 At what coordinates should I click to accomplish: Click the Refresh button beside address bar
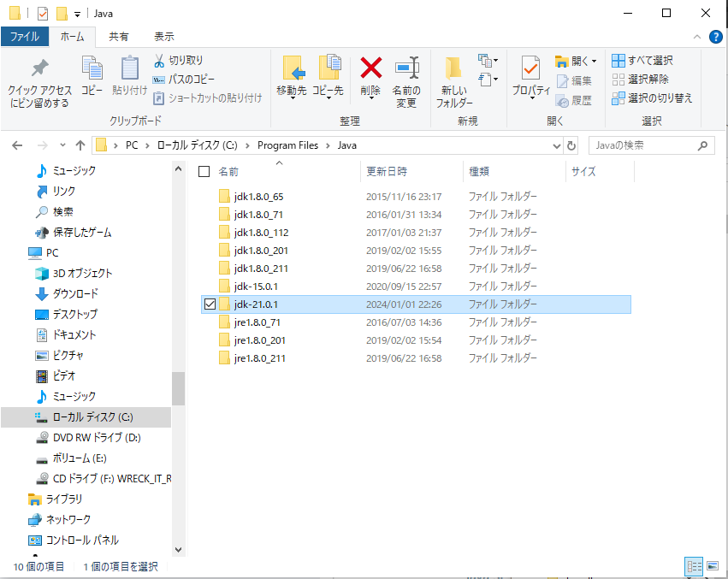[571, 145]
